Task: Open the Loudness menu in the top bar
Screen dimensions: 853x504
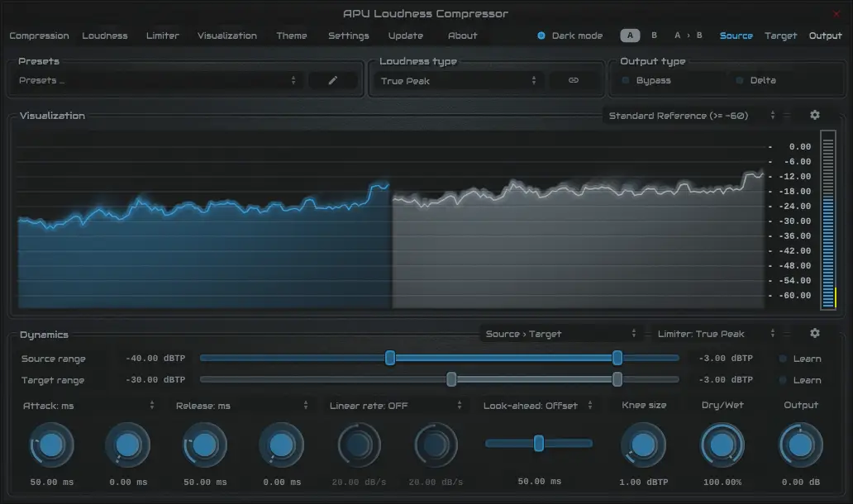Action: [105, 36]
